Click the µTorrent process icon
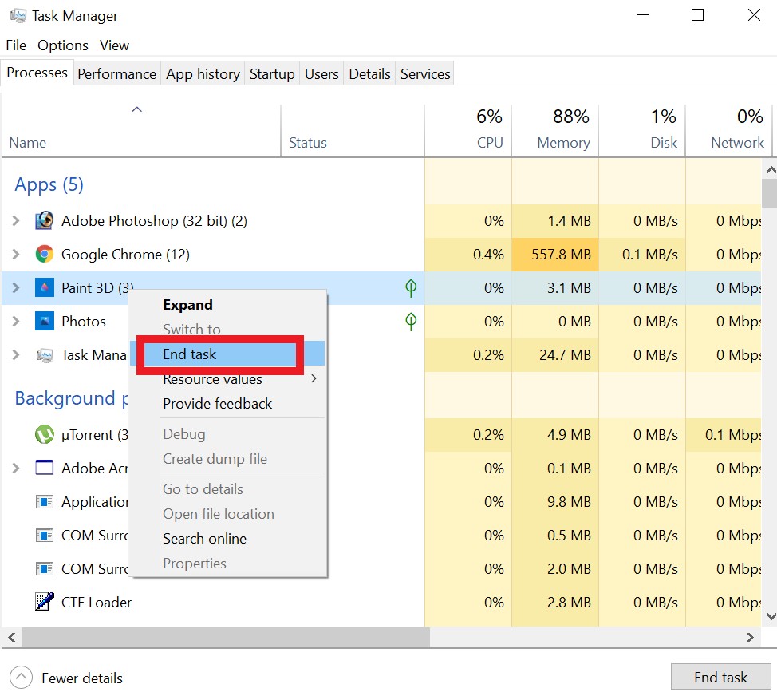This screenshot has height=700, width=777. 44,435
